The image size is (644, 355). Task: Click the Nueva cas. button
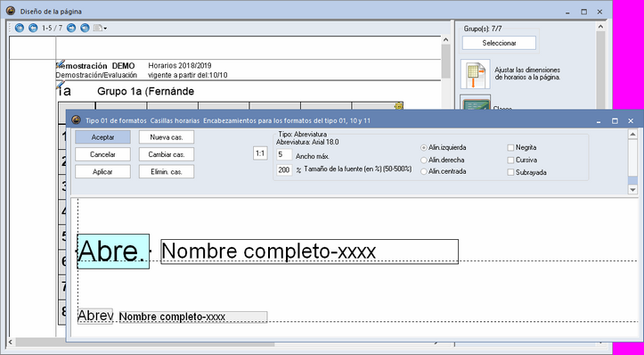[x=167, y=137]
